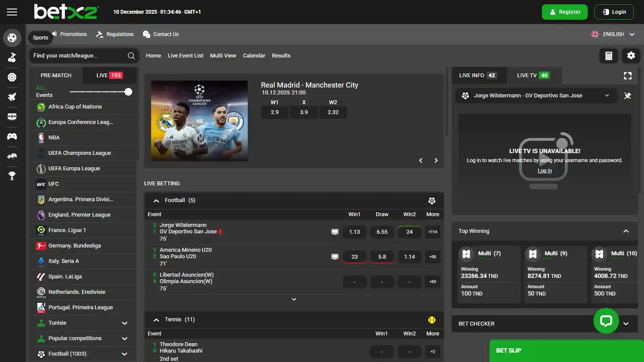Switch to the PRE-MATCH tab

point(56,75)
